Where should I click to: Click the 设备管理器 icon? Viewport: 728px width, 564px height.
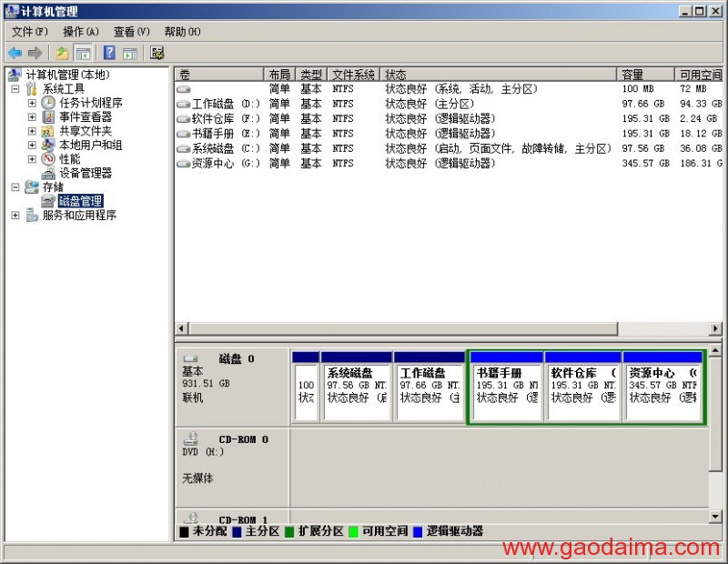[48, 173]
